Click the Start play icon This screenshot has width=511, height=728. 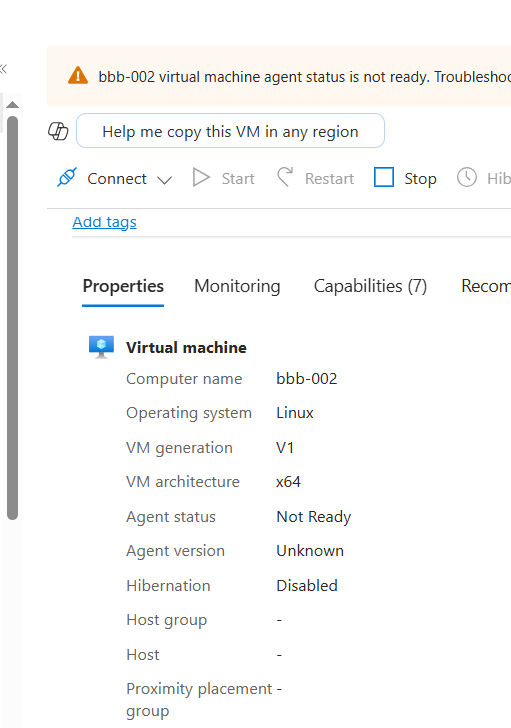201,177
